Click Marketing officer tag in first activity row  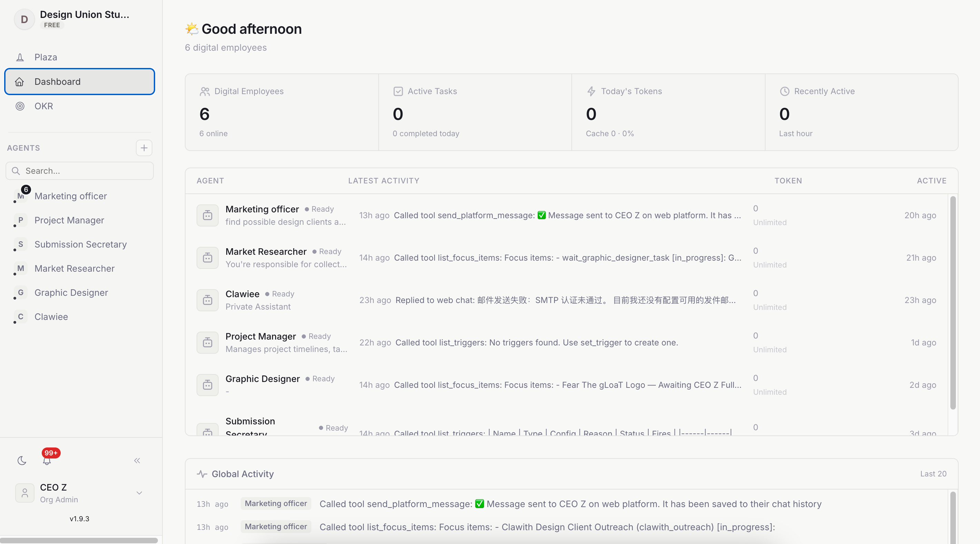click(276, 504)
